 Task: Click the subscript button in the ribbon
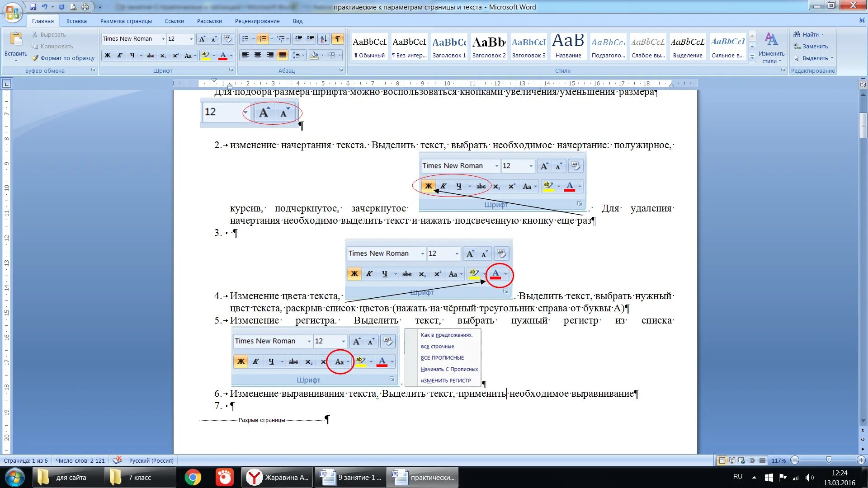(x=163, y=56)
